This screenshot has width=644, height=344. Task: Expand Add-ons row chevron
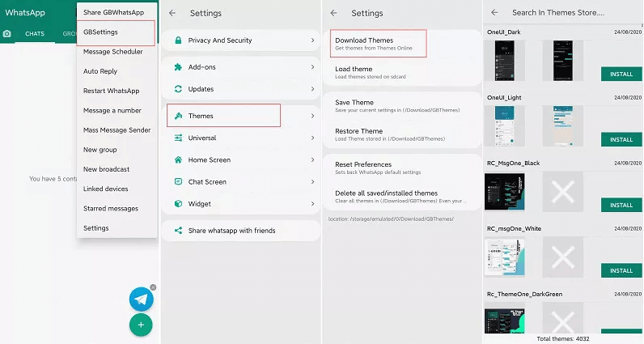[x=312, y=67]
